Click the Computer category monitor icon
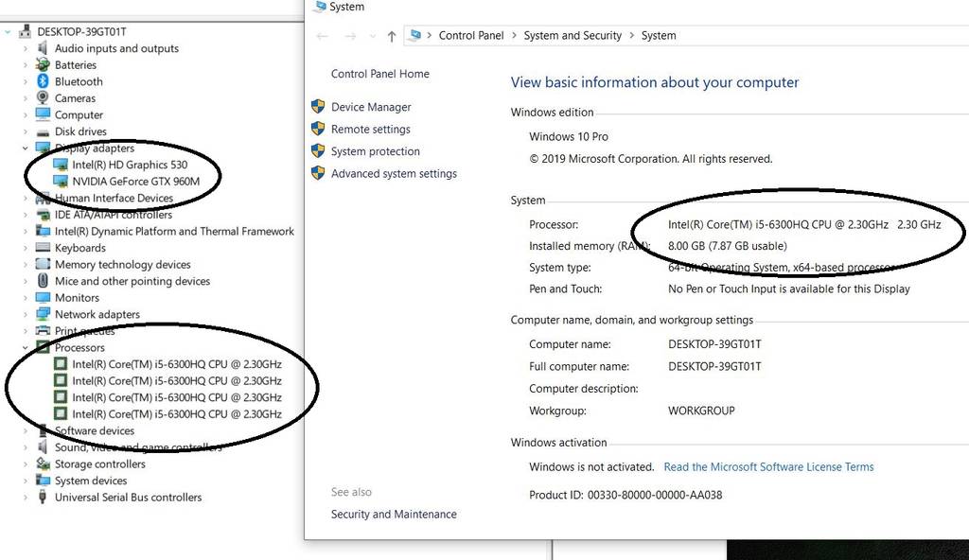This screenshot has width=969, height=560. [43, 114]
